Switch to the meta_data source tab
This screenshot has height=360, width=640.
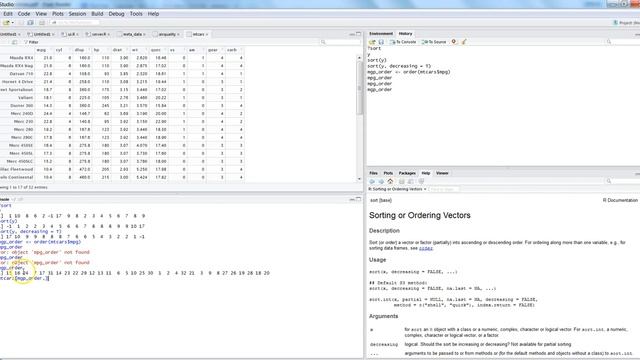pos(131,34)
